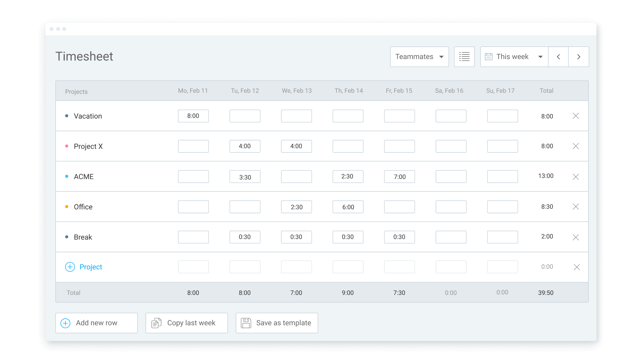Image resolution: width=642 pixels, height=364 pixels.
Task: Delete the Project X row
Action: pyautogui.click(x=576, y=146)
